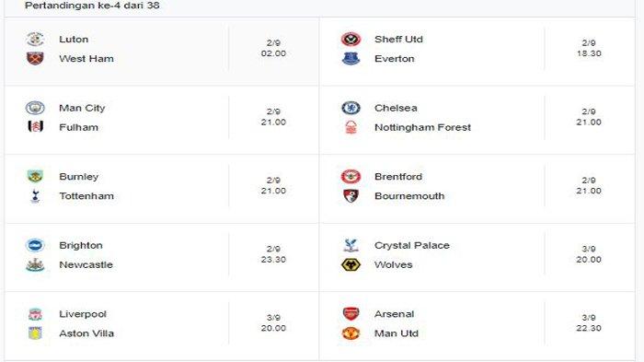Click the West Ham crest icon
The height and width of the screenshot is (362, 644).
click(35, 58)
